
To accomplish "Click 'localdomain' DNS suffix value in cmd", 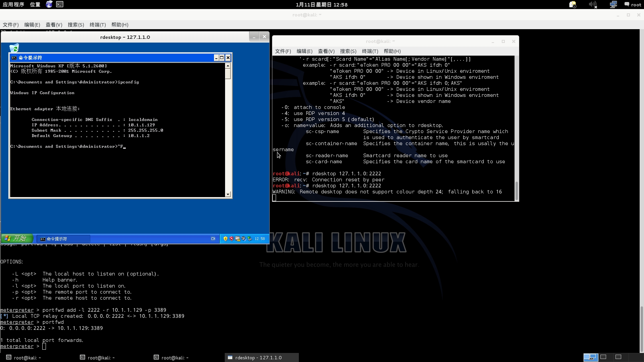I will 143,120.
